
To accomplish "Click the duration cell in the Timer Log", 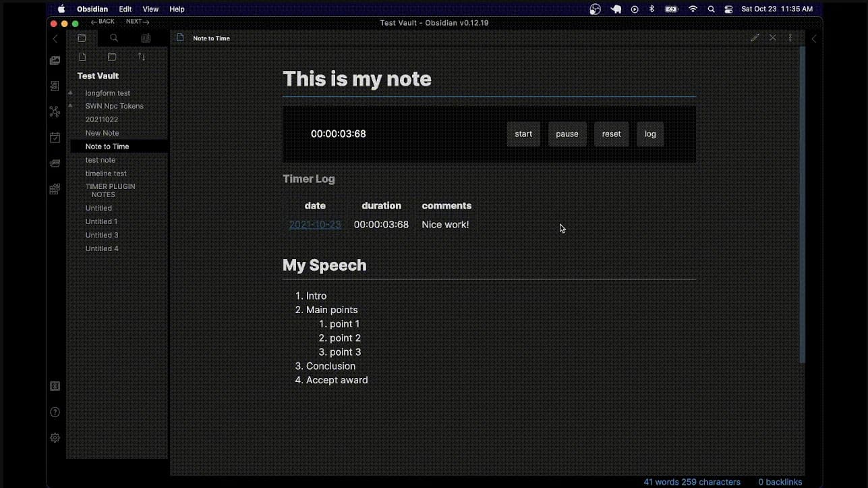I will [381, 225].
